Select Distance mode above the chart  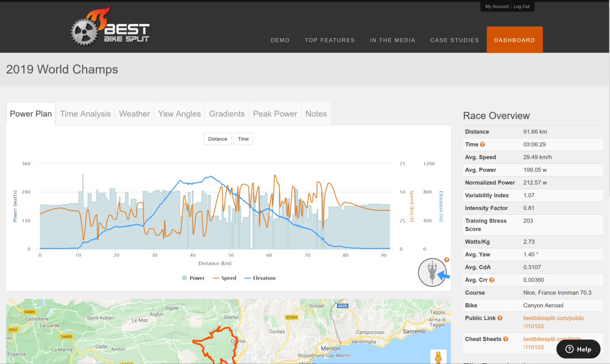coord(217,139)
